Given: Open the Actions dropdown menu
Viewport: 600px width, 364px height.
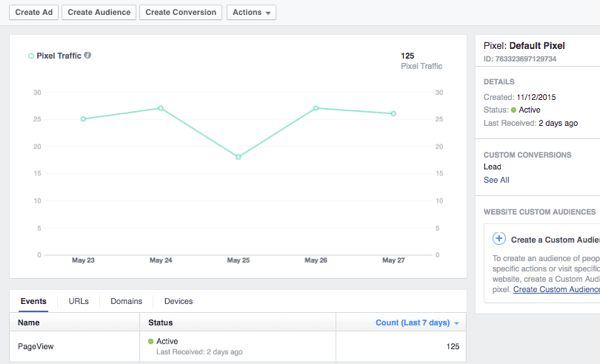Looking at the screenshot, I should 251,12.
